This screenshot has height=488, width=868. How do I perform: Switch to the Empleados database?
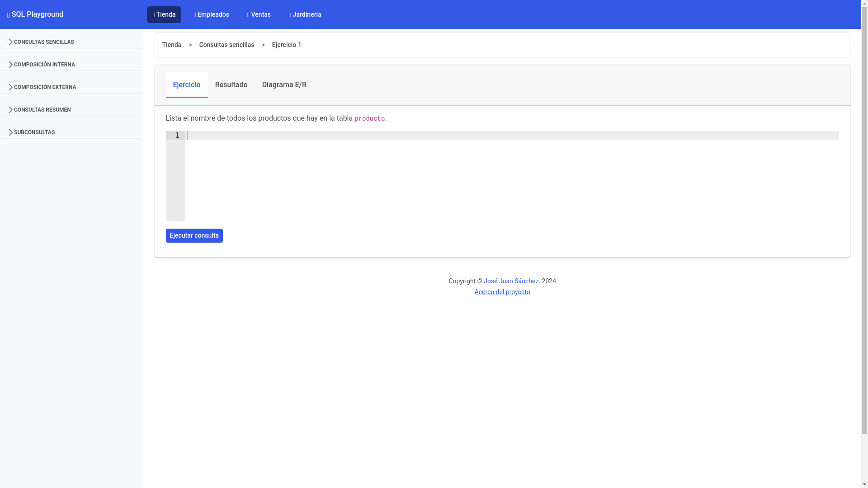point(212,14)
